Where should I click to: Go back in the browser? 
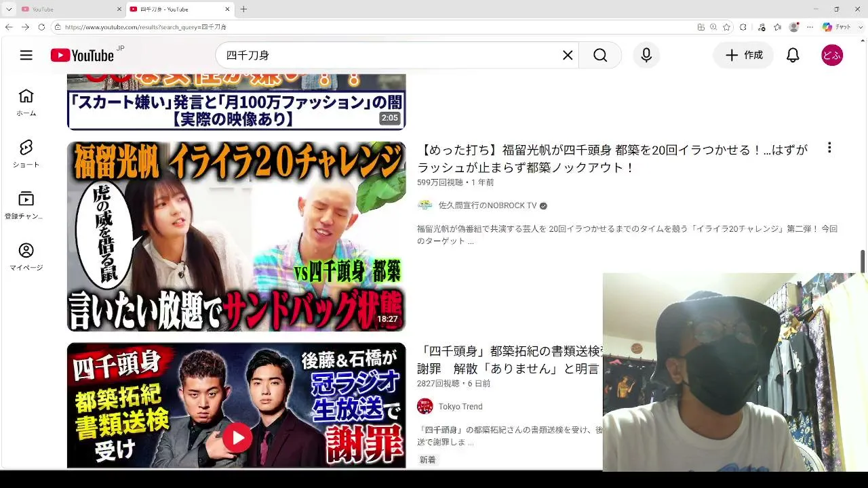click(9, 27)
